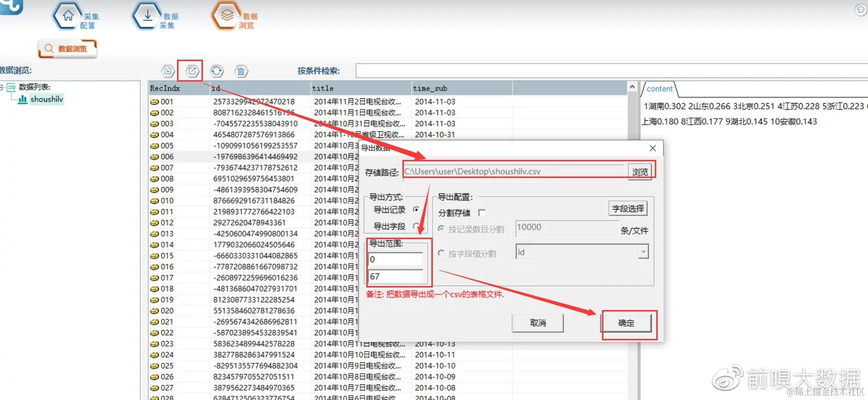Select time_sub cell 2014-10-31
868x400 pixels.
click(x=435, y=135)
